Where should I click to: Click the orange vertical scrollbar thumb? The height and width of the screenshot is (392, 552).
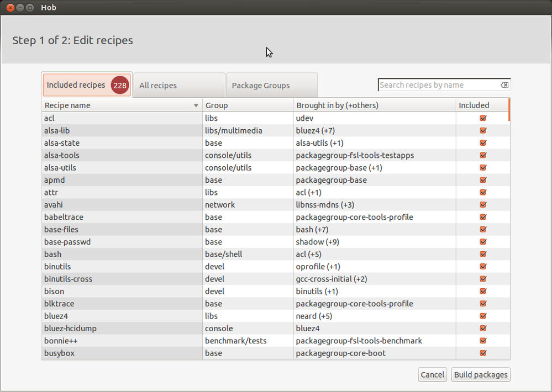click(509, 110)
